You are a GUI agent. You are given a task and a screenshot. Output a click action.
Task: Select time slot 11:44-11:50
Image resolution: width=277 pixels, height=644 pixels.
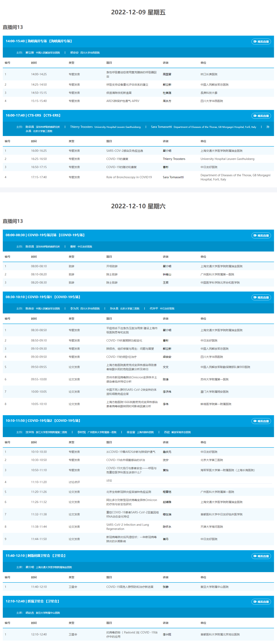39,539
